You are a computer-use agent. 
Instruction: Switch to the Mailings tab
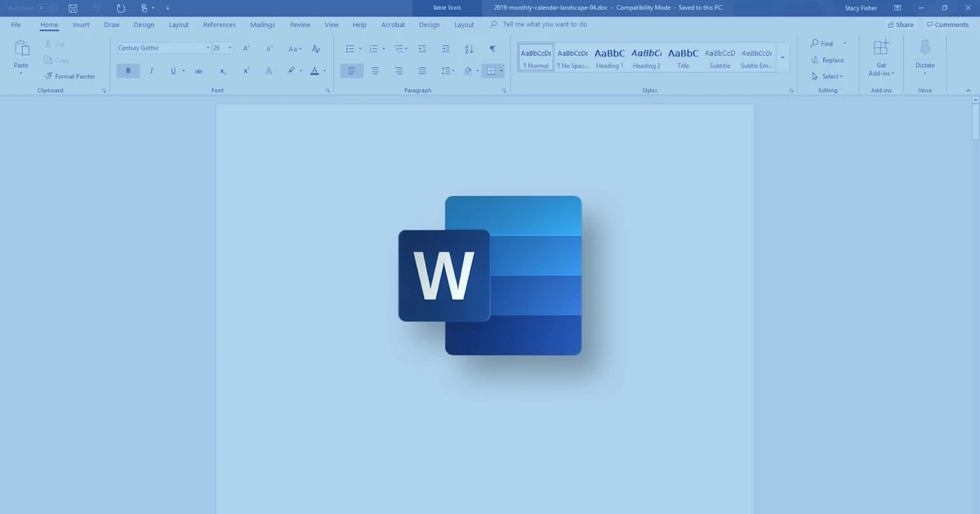(262, 25)
